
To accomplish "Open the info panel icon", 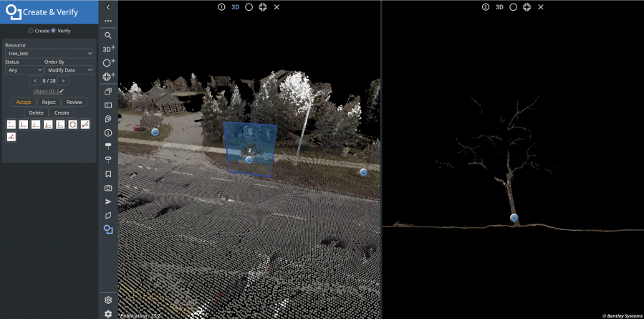I will click(x=108, y=133).
